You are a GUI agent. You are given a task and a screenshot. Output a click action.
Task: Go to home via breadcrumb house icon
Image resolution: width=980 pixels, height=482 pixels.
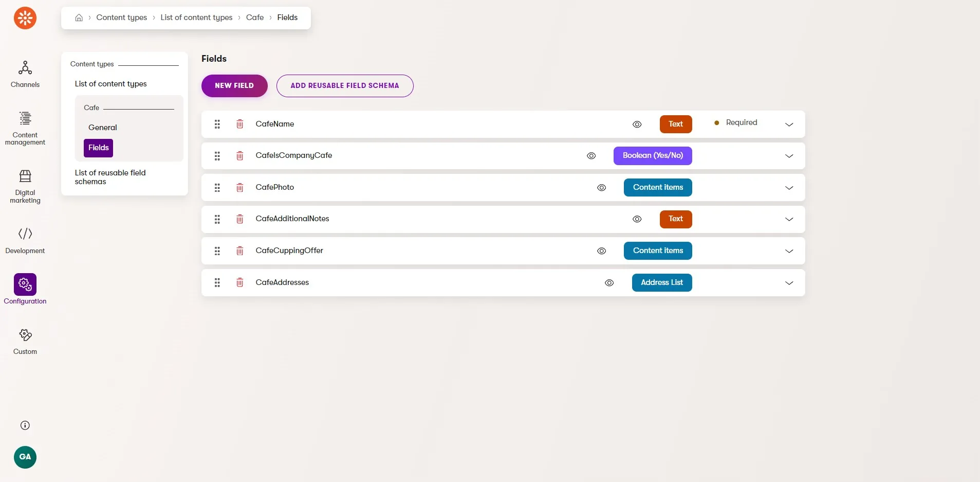click(79, 17)
